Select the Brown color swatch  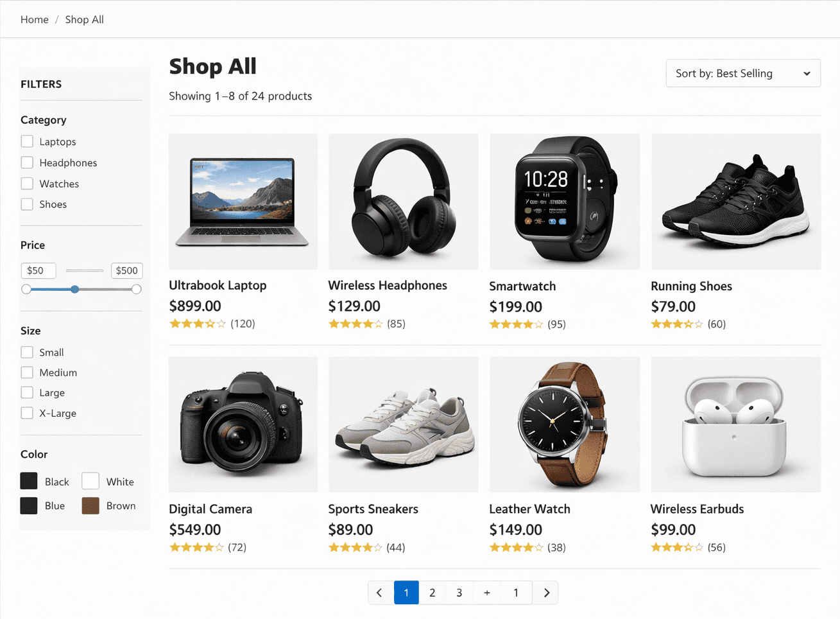90,505
